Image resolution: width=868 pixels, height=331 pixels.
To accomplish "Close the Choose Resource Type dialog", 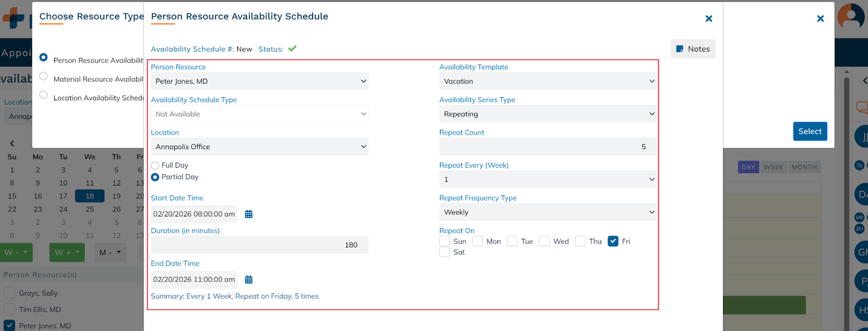I will tap(820, 18).
